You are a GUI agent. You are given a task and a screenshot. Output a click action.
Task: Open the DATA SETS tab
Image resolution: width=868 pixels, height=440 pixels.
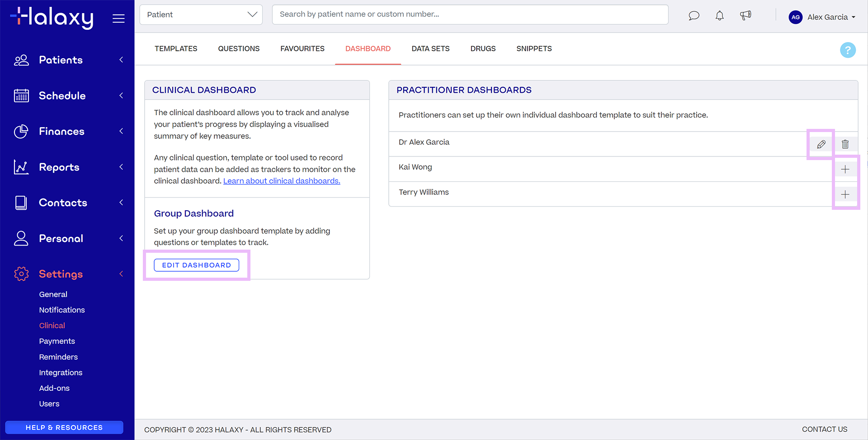(x=430, y=48)
